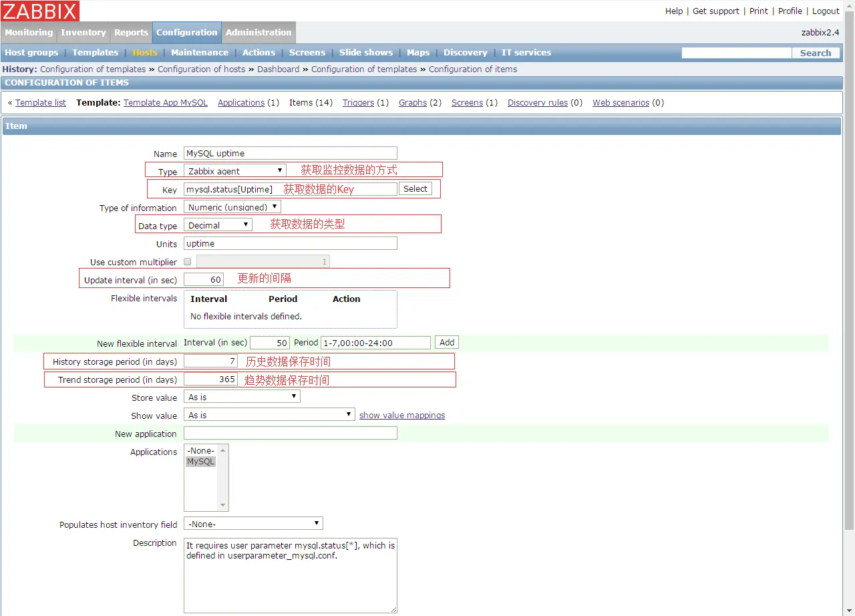The height and width of the screenshot is (616, 855).
Task: Open the Type dropdown showing Zabbix agent
Action: (235, 171)
